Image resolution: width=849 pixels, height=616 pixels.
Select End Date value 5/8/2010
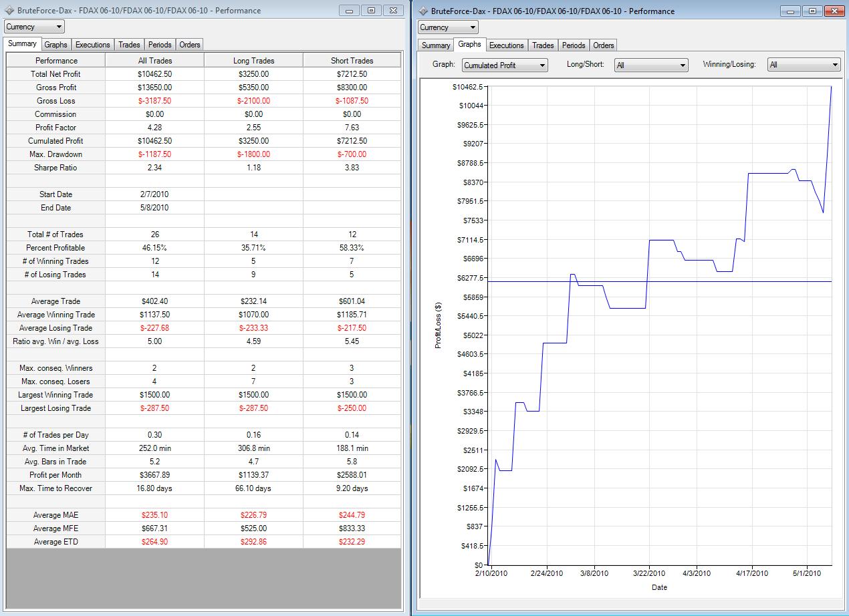click(x=154, y=207)
